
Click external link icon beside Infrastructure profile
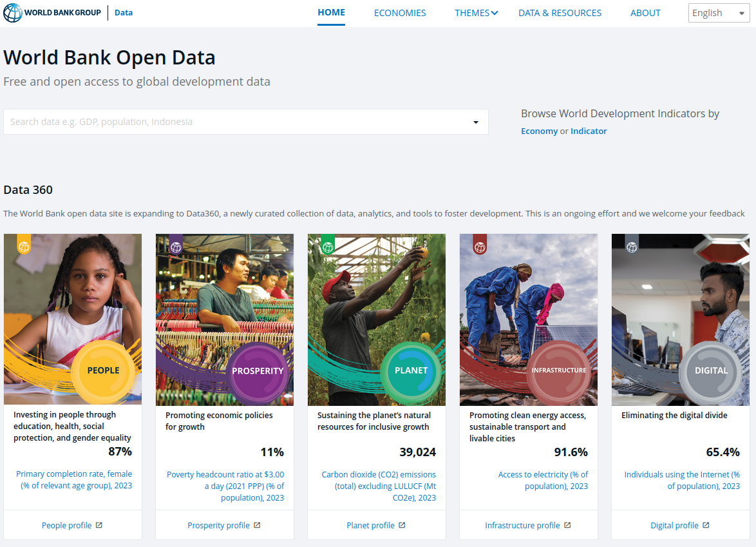567,525
